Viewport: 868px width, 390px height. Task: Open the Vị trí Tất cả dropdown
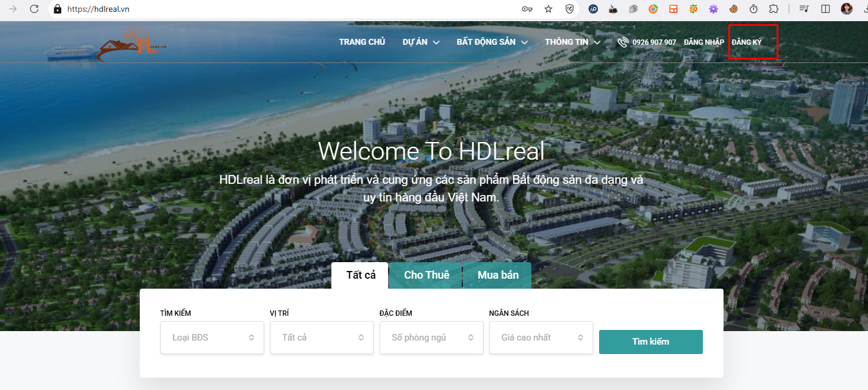(322, 338)
